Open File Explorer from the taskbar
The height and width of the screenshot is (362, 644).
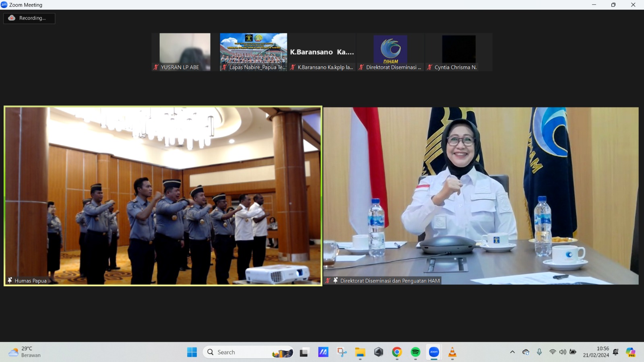click(x=360, y=352)
